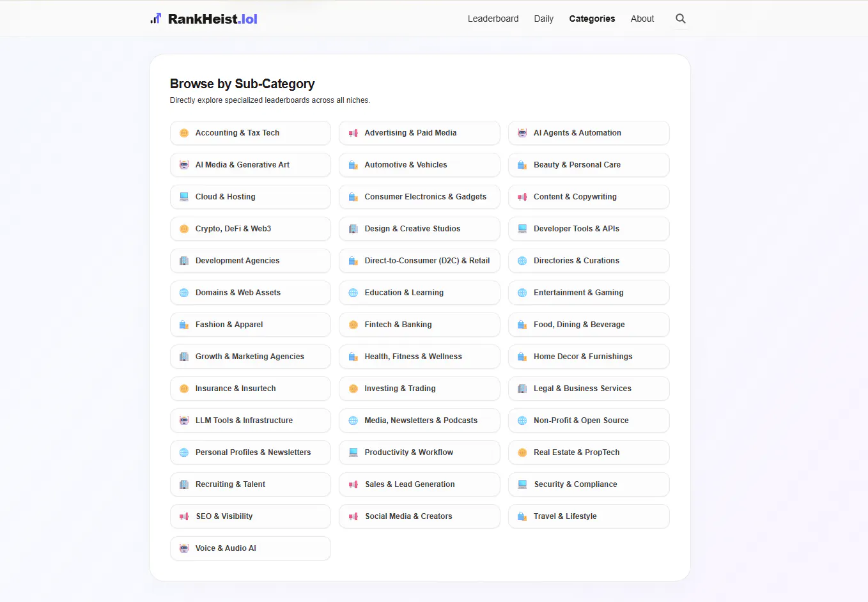Click the megaphone icon beside SEO & Visibility
The image size is (868, 602).
pyautogui.click(x=184, y=516)
